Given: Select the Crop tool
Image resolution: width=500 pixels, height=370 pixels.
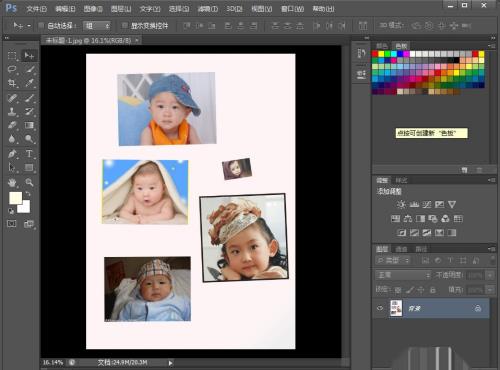Looking at the screenshot, I should point(12,83).
